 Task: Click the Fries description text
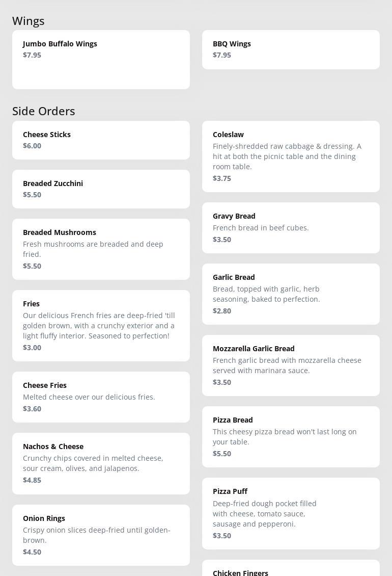point(99,326)
